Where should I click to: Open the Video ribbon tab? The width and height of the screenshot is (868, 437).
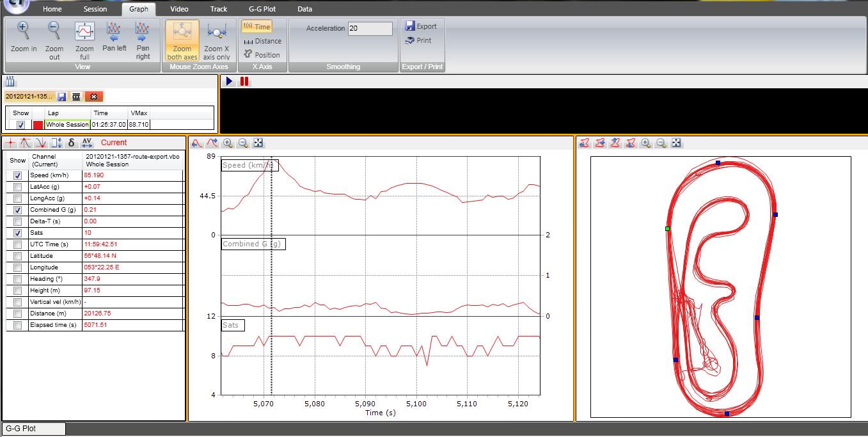click(179, 9)
